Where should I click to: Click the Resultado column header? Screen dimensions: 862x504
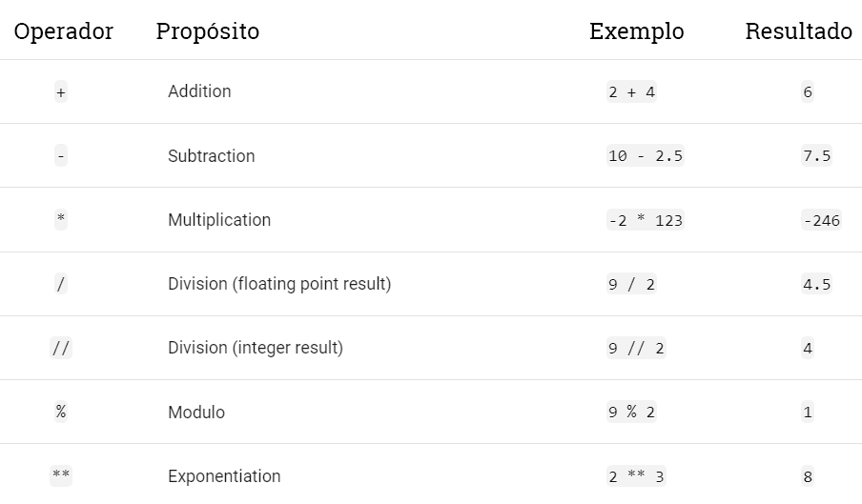(x=798, y=31)
